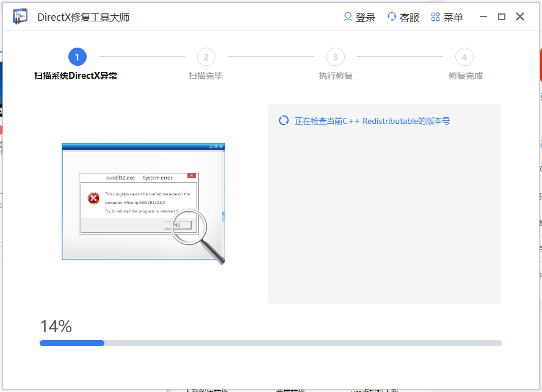The image size is (542, 392).
Task: Click the customer service headset icon
Action: (392, 17)
